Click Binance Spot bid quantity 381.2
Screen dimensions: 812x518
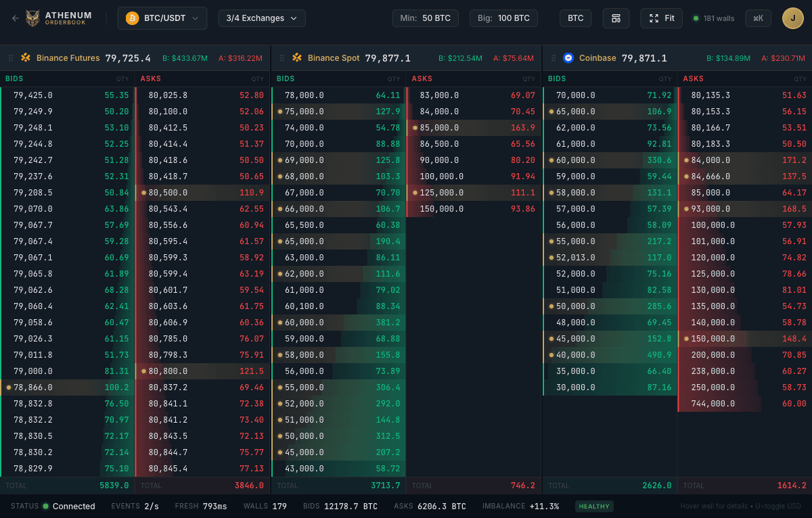pyautogui.click(x=388, y=323)
